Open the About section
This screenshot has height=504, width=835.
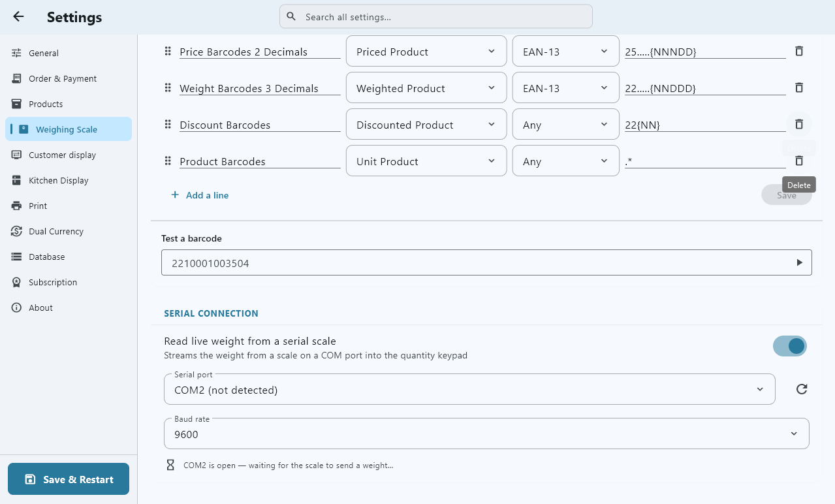pos(69,307)
